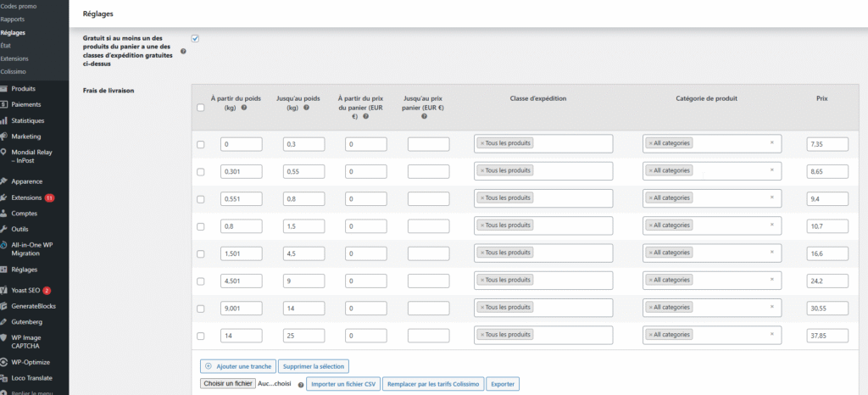Viewport: 868px width, 395px height.
Task: Tick the select-all checkbox in table header
Action: tap(200, 108)
